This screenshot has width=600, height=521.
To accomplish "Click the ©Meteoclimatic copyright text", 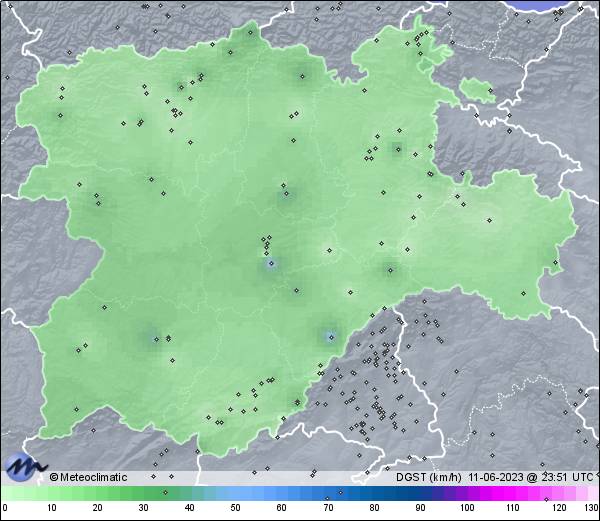I will 88,477.
